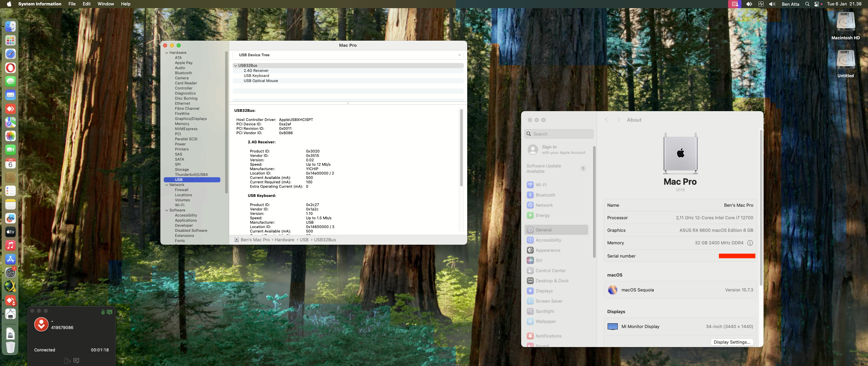This screenshot has width=868, height=366.
Task: Open the volume control in menu bar
Action: click(772, 4)
